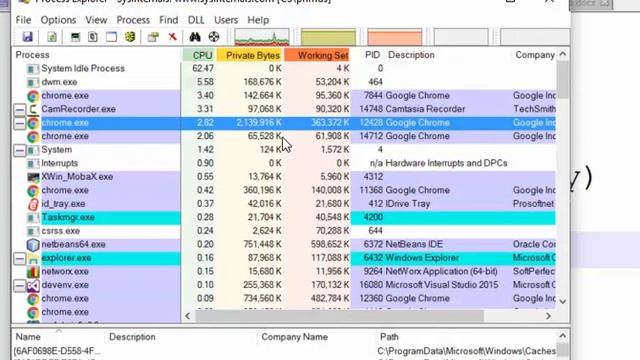
Task: Click the Save toolbar icon
Action: tap(27, 37)
